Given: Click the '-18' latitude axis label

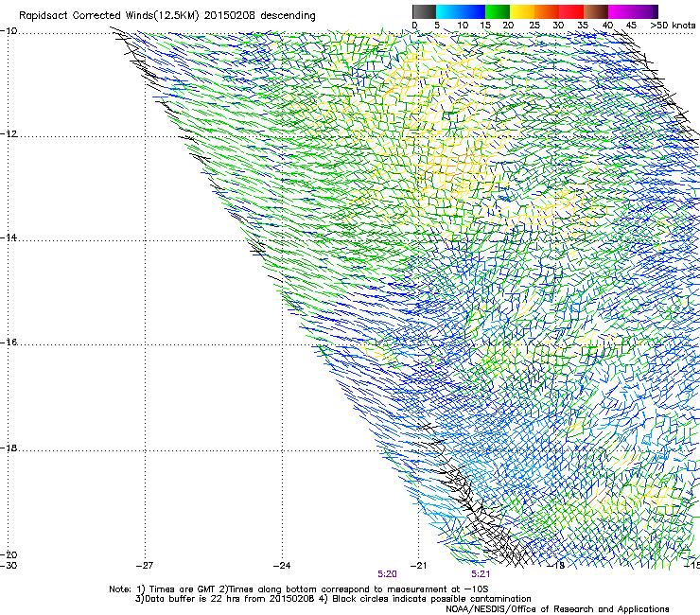Looking at the screenshot, I should click(x=9, y=448).
